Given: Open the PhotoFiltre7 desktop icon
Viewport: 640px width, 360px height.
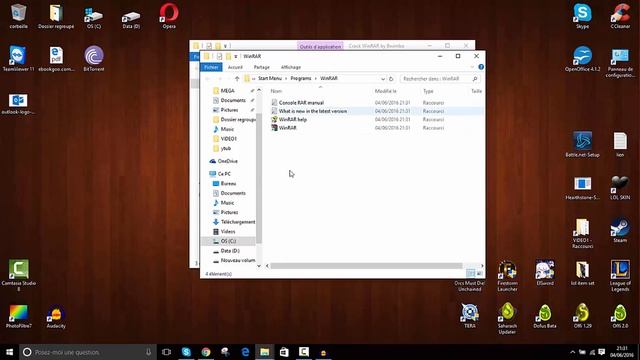Looking at the screenshot, I should (18, 317).
